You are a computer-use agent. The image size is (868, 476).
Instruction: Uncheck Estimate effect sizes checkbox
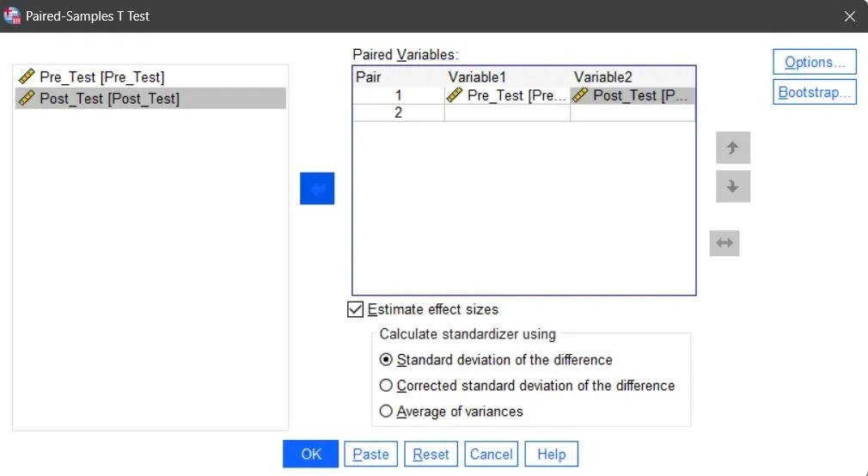pos(356,309)
